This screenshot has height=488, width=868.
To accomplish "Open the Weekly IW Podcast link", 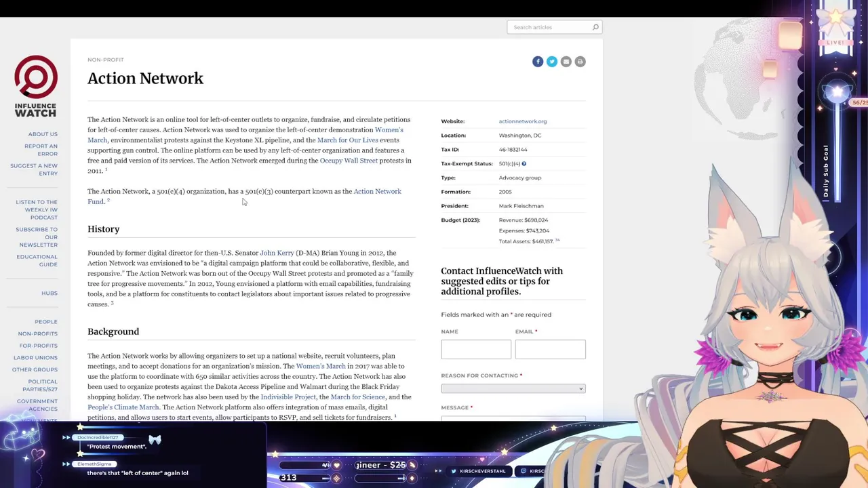I will coord(37,209).
